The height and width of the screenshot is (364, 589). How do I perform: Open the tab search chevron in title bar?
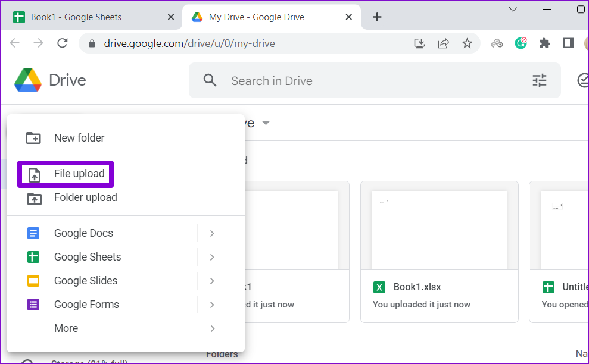513,10
